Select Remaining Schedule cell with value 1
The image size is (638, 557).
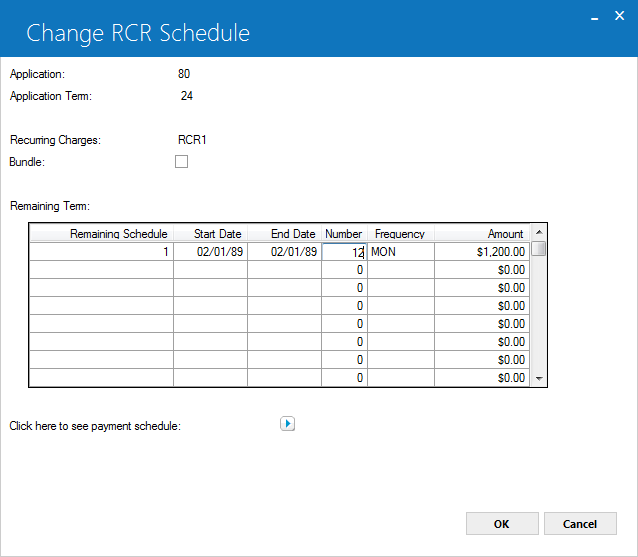tap(102, 252)
